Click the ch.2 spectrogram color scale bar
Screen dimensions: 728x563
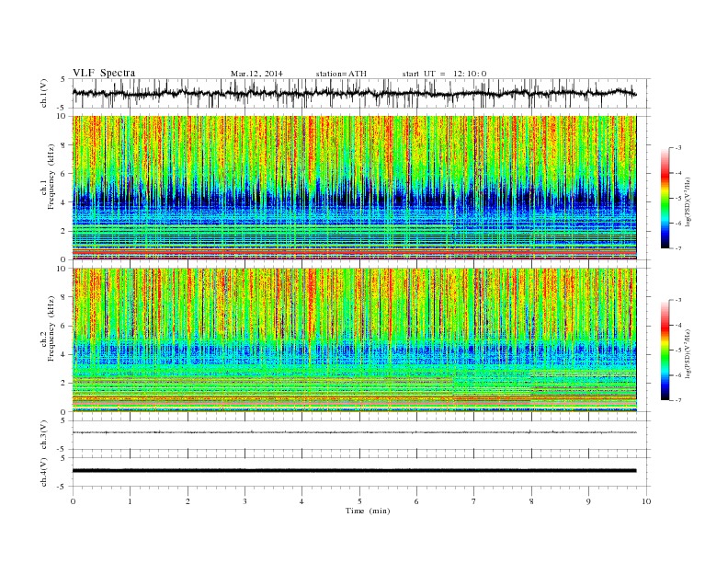pyautogui.click(x=665, y=350)
